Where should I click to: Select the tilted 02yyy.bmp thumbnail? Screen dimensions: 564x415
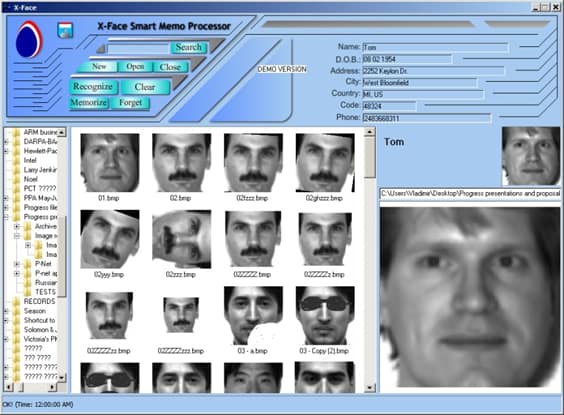click(110, 239)
